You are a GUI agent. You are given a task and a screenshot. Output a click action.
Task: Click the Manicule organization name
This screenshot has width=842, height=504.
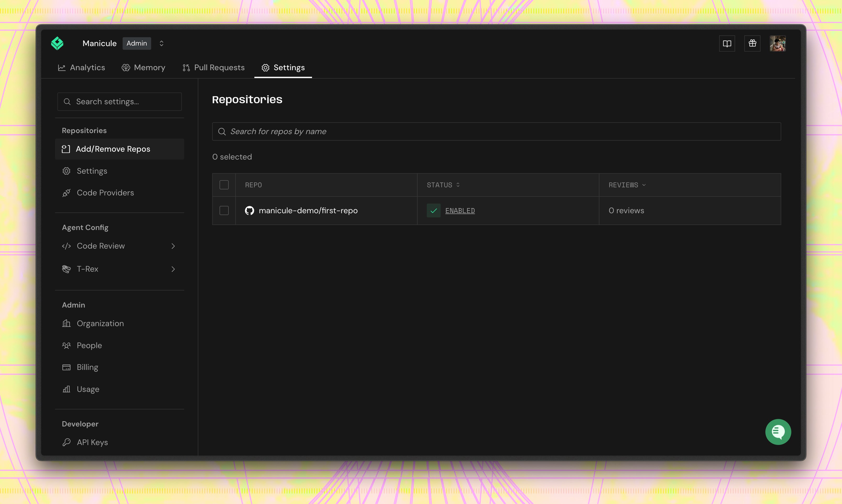pos(100,43)
